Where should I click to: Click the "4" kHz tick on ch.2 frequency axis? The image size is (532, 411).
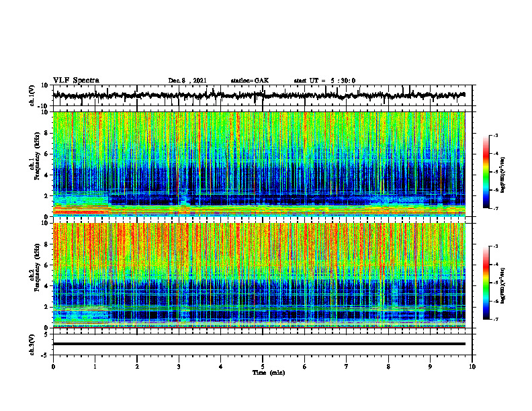coord(47,286)
